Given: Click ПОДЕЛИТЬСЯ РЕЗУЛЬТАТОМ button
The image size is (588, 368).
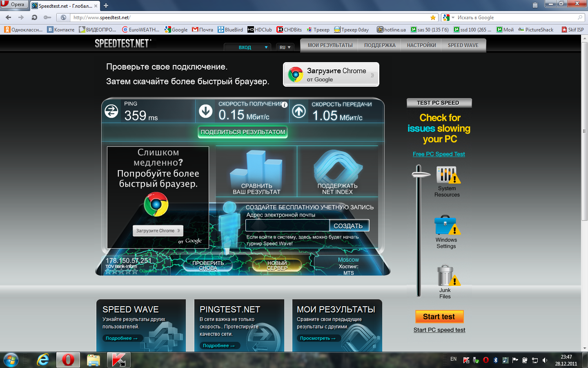Looking at the screenshot, I should 243,132.
